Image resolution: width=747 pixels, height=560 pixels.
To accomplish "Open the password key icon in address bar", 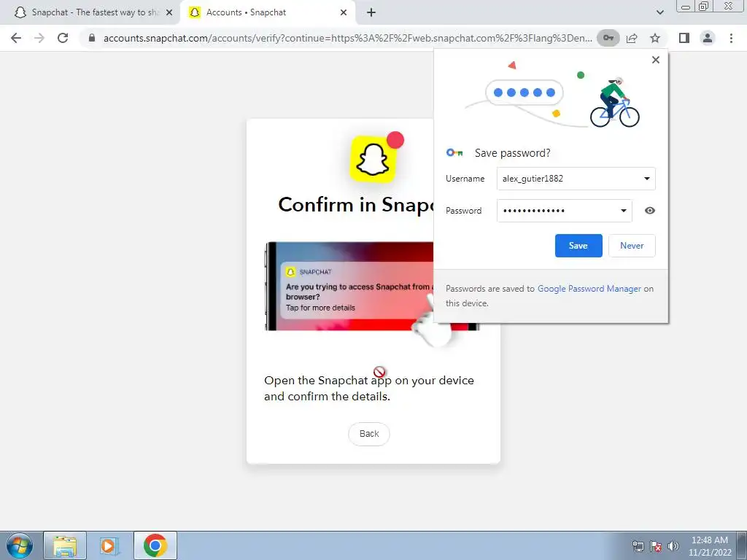I will (x=608, y=38).
